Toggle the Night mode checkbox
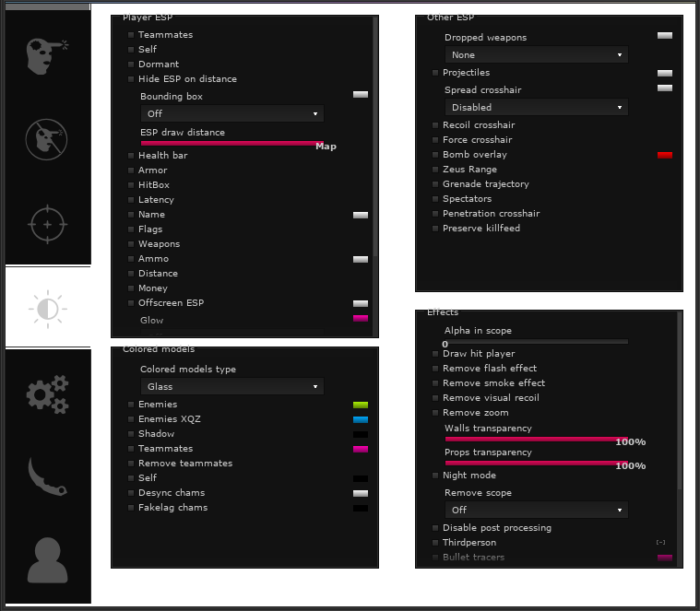Screen dimensions: 700x611 tap(436, 476)
